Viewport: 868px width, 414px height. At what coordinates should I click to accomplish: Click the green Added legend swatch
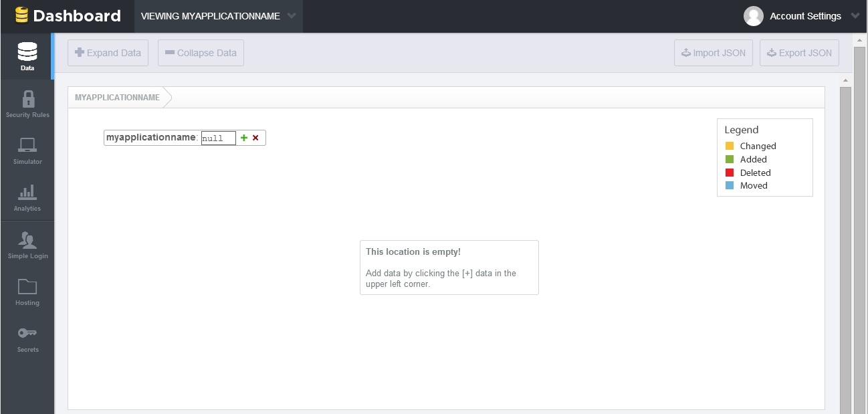pos(729,159)
